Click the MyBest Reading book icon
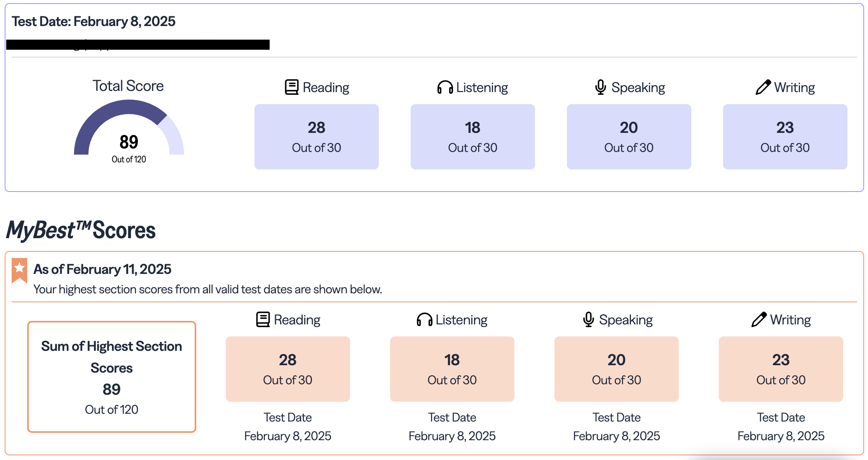The height and width of the screenshot is (460, 868). [263, 319]
